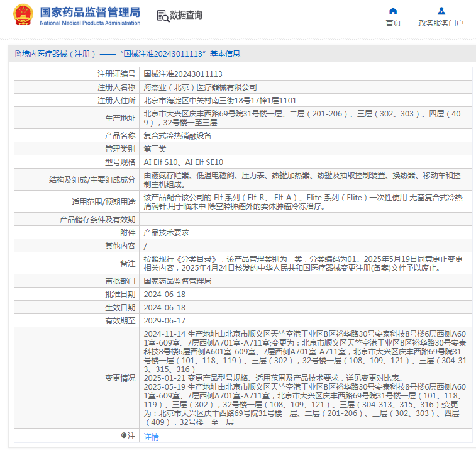Click the 管理类别 field label
The width and height of the screenshot is (476, 450).
(x=120, y=149)
